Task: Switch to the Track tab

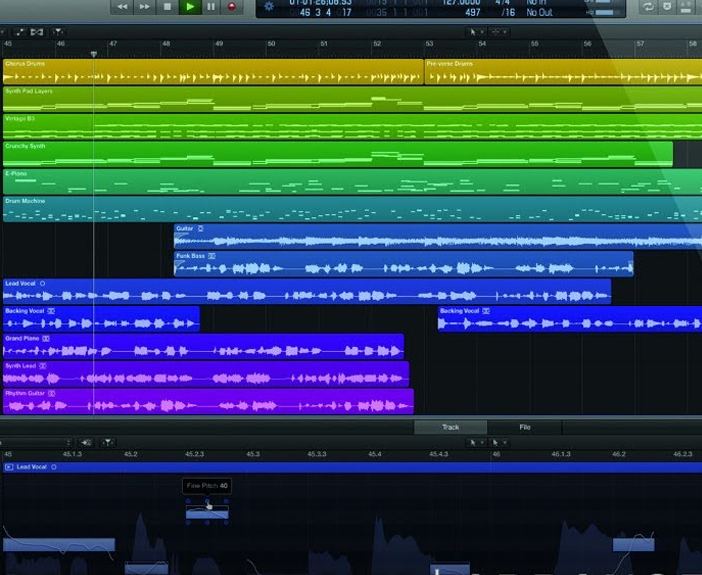Action: point(450,427)
